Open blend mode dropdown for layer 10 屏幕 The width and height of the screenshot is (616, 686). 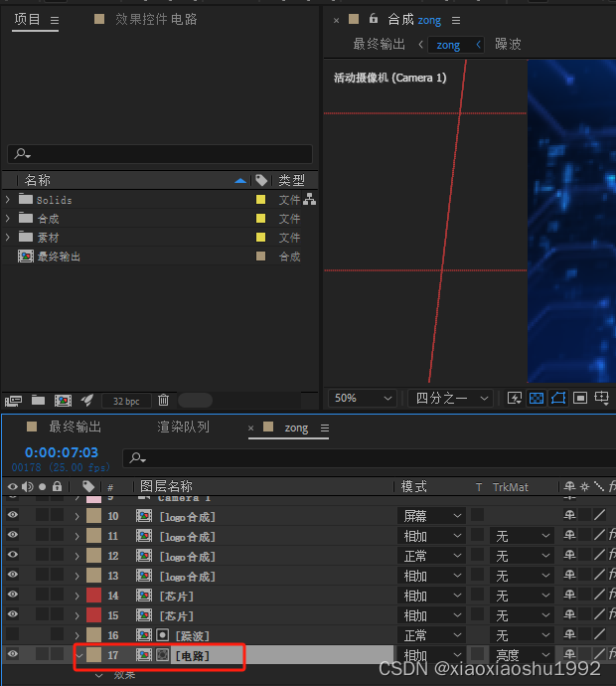[431, 516]
